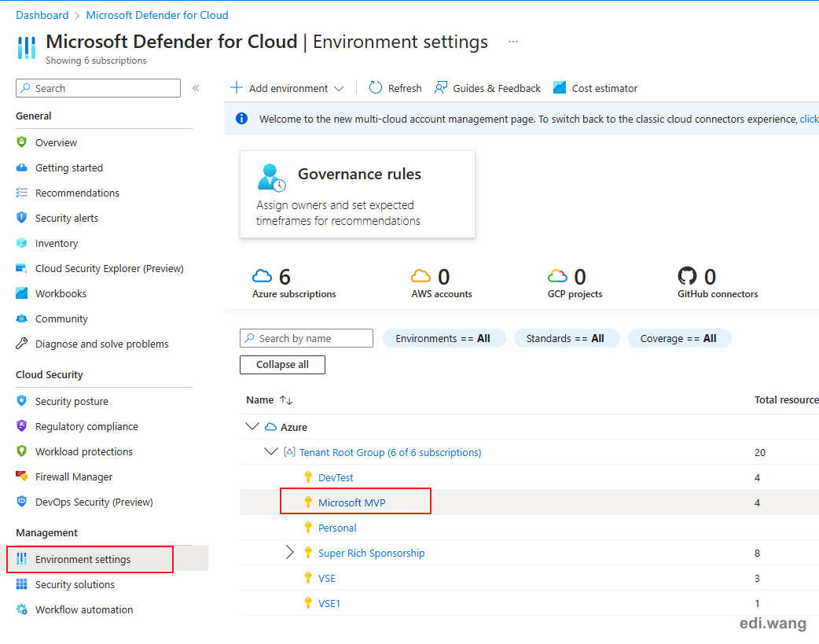Click the Regulatory compliance icon
The image size is (819, 644).
pos(21,426)
